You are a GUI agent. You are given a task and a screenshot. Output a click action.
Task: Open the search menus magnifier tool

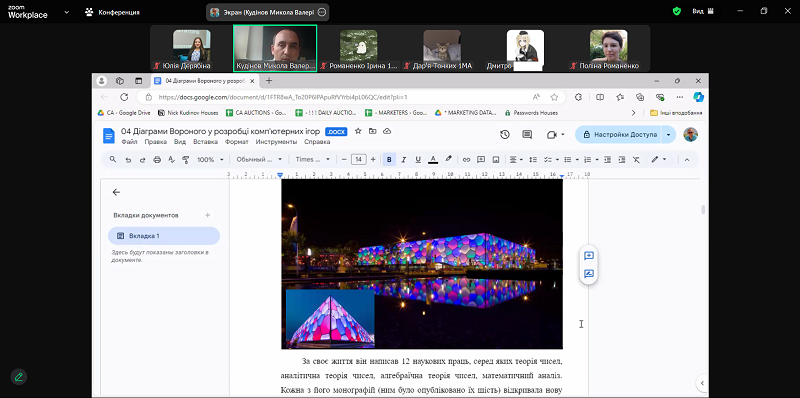(x=113, y=160)
